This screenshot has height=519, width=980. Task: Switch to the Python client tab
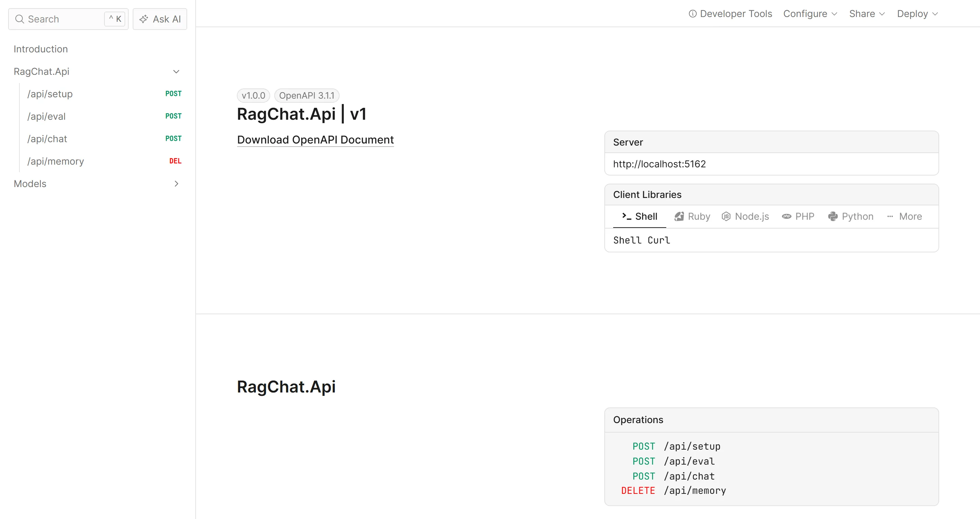tap(851, 216)
